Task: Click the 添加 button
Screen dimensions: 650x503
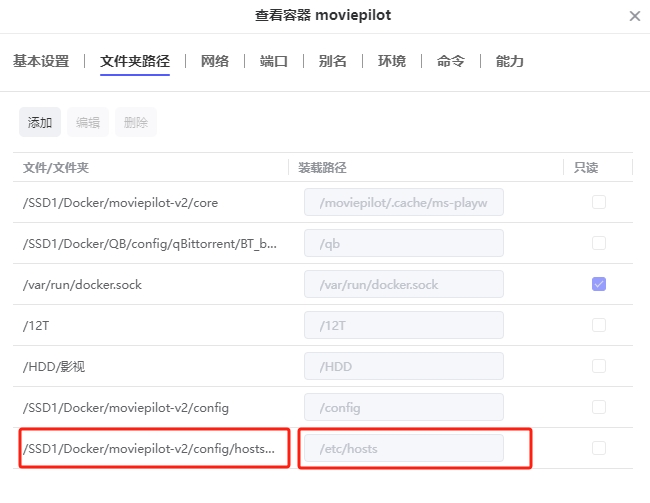Action: coord(40,122)
